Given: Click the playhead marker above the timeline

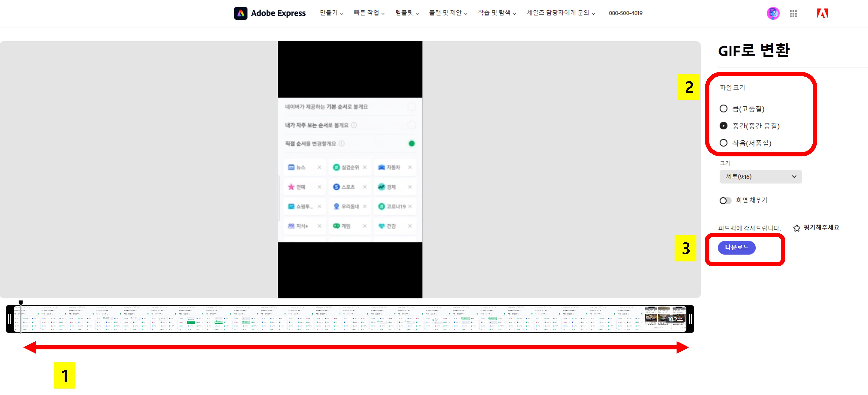Looking at the screenshot, I should coord(21,303).
